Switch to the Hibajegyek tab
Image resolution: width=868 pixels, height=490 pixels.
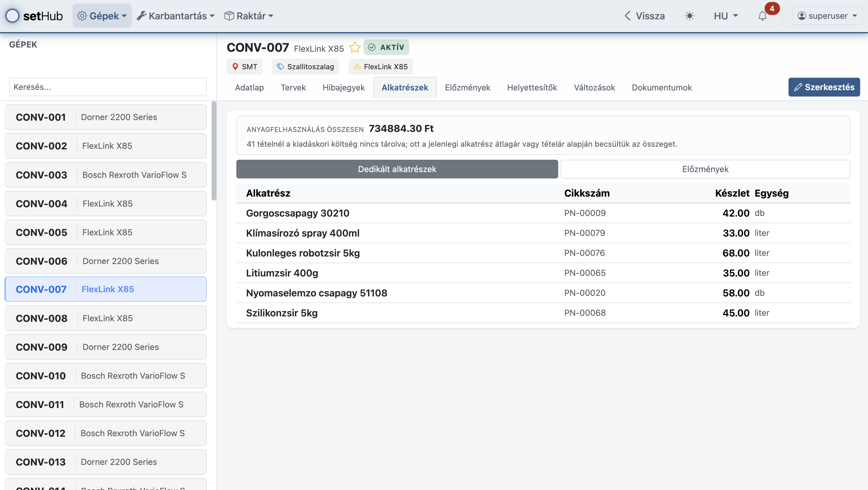point(343,88)
